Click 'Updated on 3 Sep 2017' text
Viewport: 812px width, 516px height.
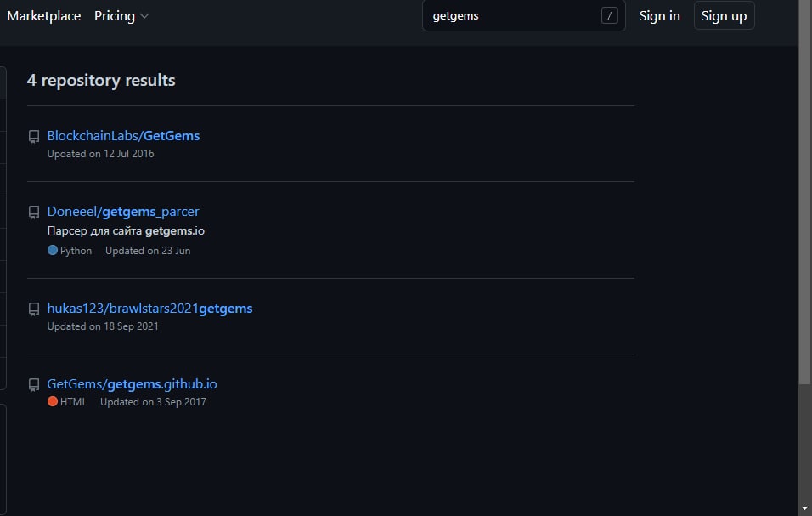153,402
